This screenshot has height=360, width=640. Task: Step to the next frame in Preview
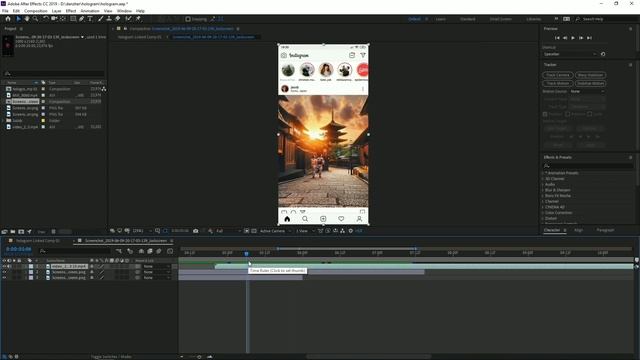point(581,38)
